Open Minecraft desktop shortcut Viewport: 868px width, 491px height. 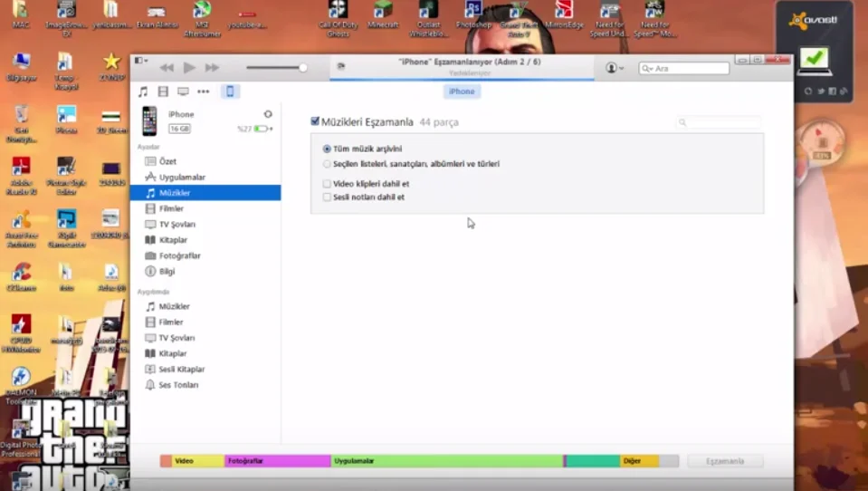(383, 15)
